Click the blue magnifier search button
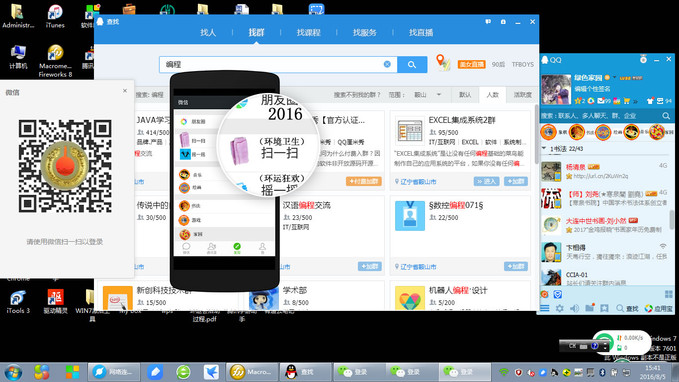679x382 pixels. pyautogui.click(x=412, y=65)
